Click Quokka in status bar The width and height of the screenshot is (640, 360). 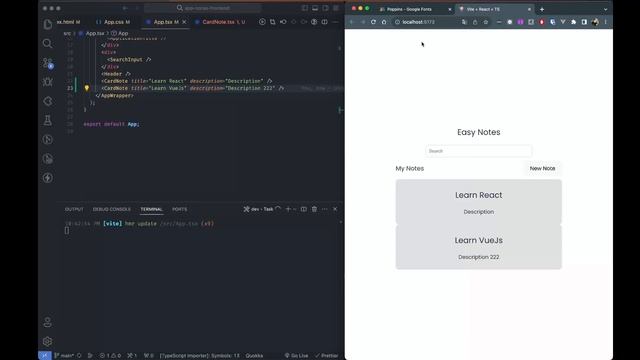click(254, 356)
